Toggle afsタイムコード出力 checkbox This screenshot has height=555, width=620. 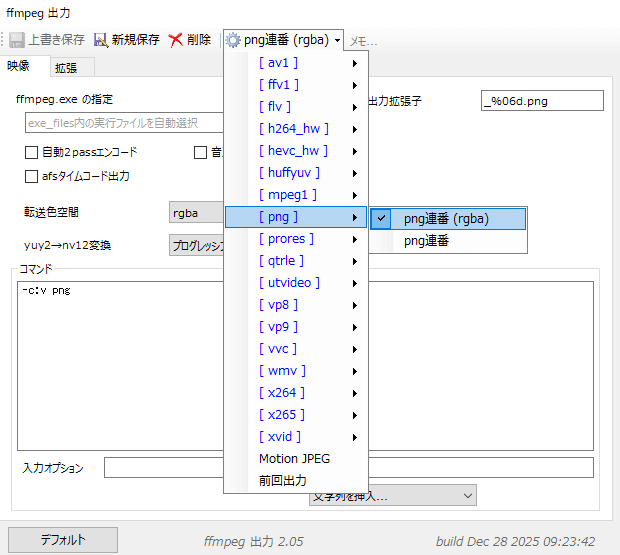coord(32,176)
